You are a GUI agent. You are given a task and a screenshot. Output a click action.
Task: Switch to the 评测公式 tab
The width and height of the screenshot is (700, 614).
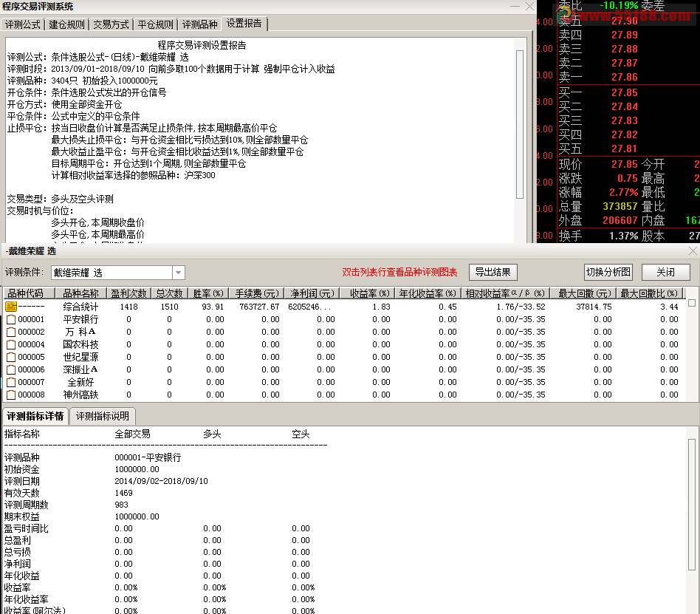[23, 24]
